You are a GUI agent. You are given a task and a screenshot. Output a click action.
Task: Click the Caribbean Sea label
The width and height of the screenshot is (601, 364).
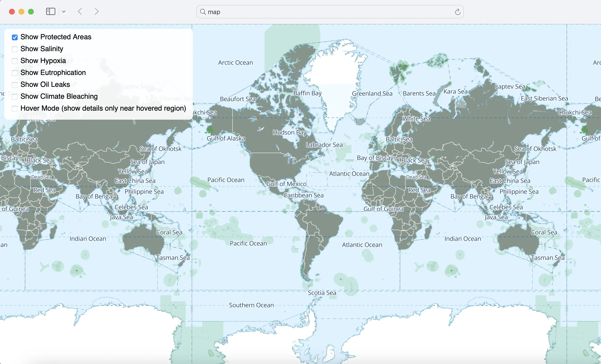point(303,195)
